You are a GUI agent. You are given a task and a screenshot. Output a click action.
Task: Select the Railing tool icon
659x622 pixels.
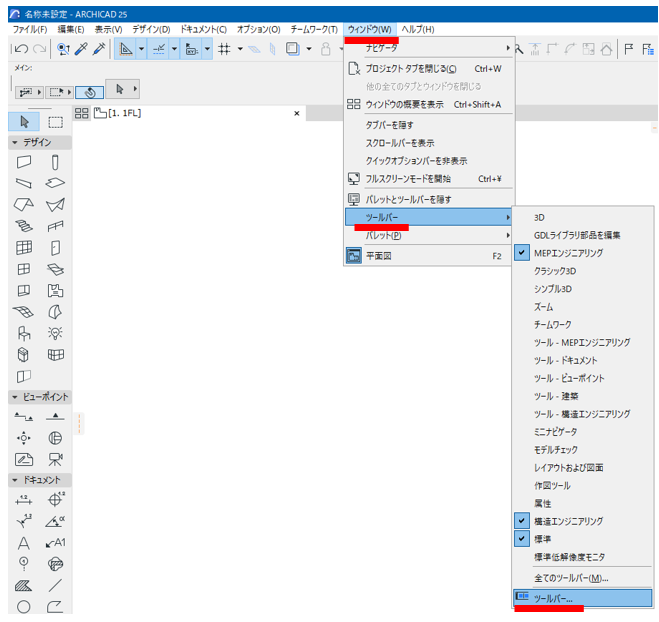(55, 226)
